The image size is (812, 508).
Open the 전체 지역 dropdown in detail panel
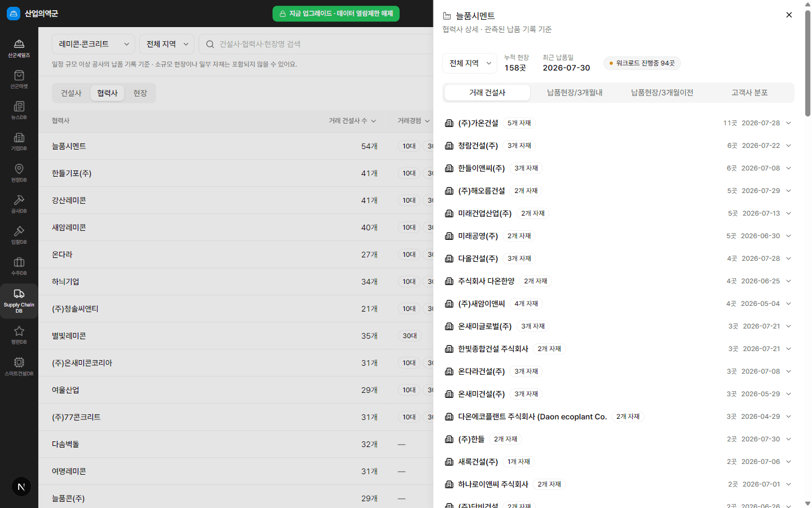tap(470, 63)
